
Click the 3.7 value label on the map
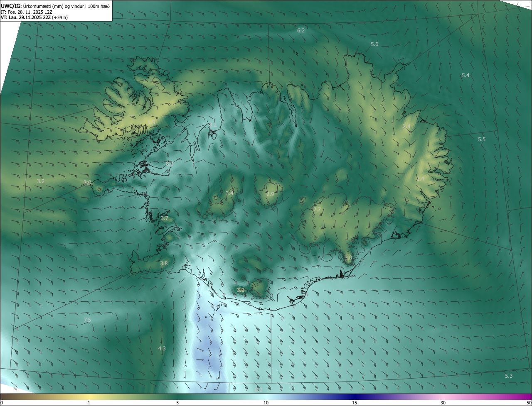tap(165, 218)
